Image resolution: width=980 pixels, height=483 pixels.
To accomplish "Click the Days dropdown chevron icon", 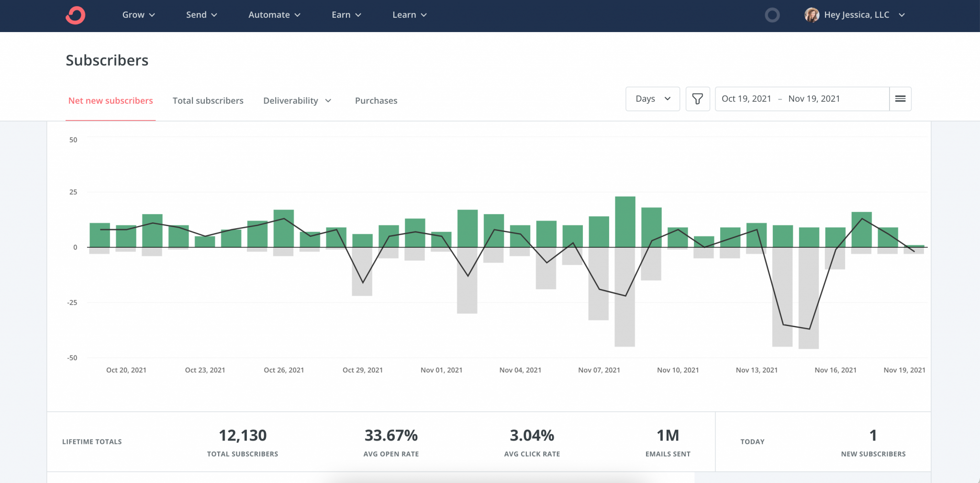I will click(667, 99).
